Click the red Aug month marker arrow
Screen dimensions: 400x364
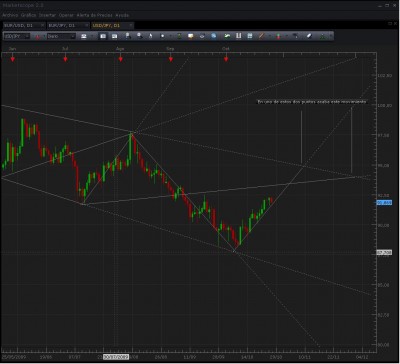(121, 59)
